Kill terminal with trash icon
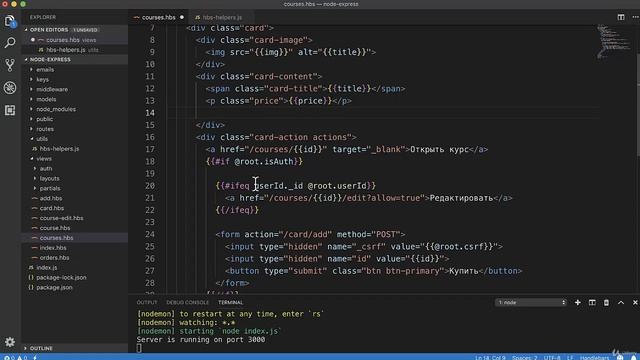The height and width of the screenshot is (360, 640). click(606, 302)
